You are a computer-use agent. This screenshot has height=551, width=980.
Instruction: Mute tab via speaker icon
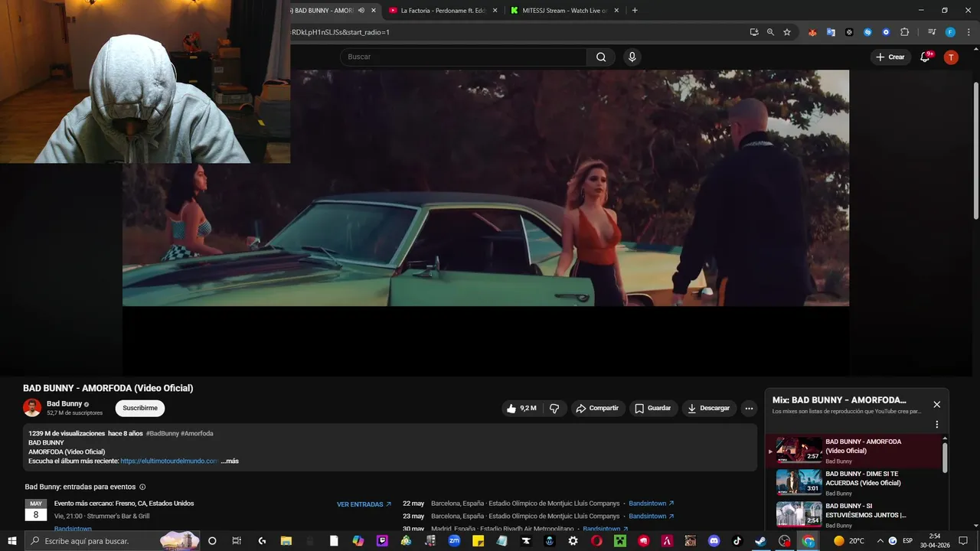pos(361,11)
